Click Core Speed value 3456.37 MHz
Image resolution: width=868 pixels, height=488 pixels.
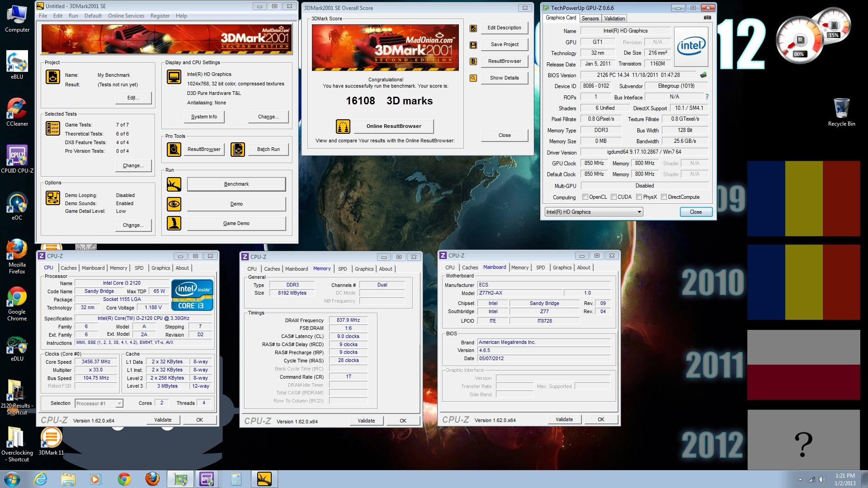96,362
